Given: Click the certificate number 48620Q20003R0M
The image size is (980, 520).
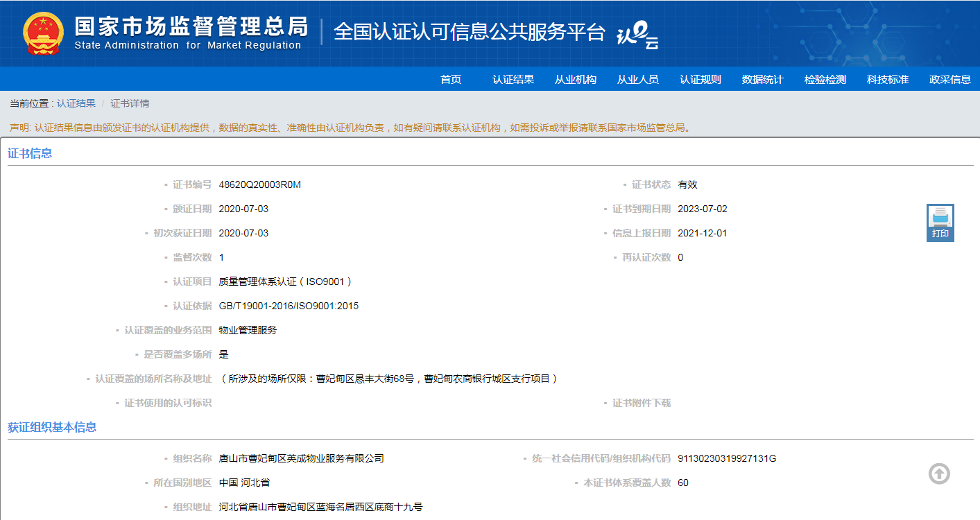Looking at the screenshot, I should [x=260, y=184].
